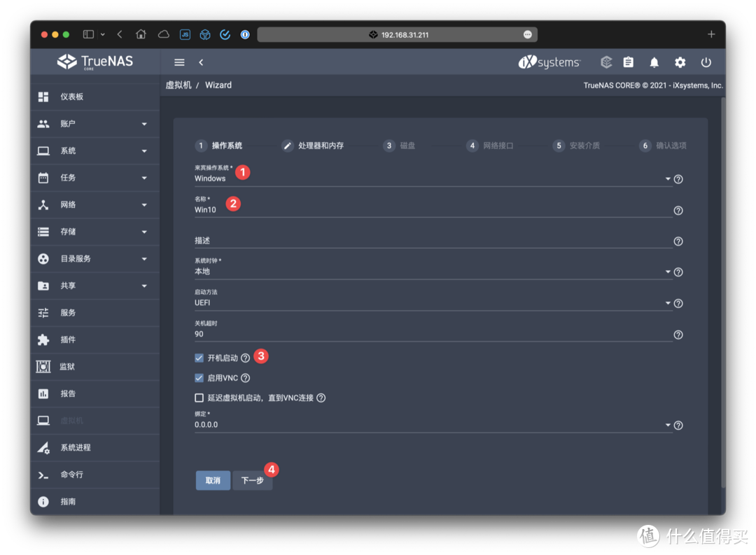The image size is (756, 555).
Task: Click the 虚拟机 breadcrumb link
Action: coord(178,85)
